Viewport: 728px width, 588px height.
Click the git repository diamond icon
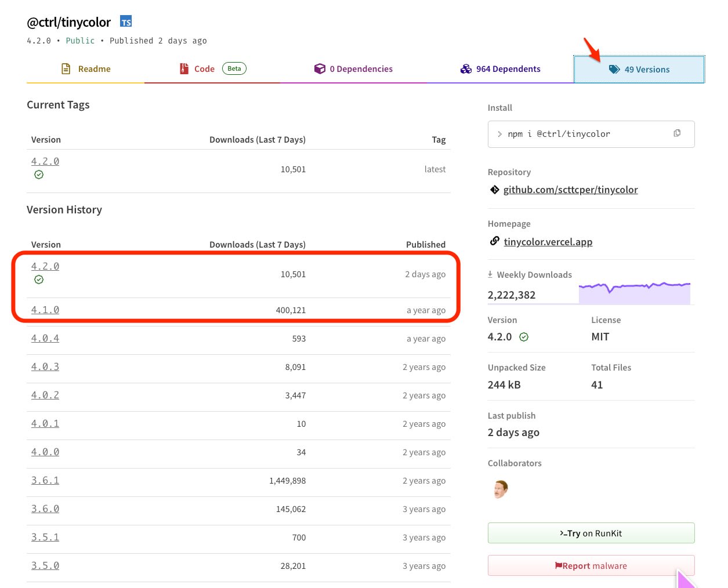[x=495, y=190]
